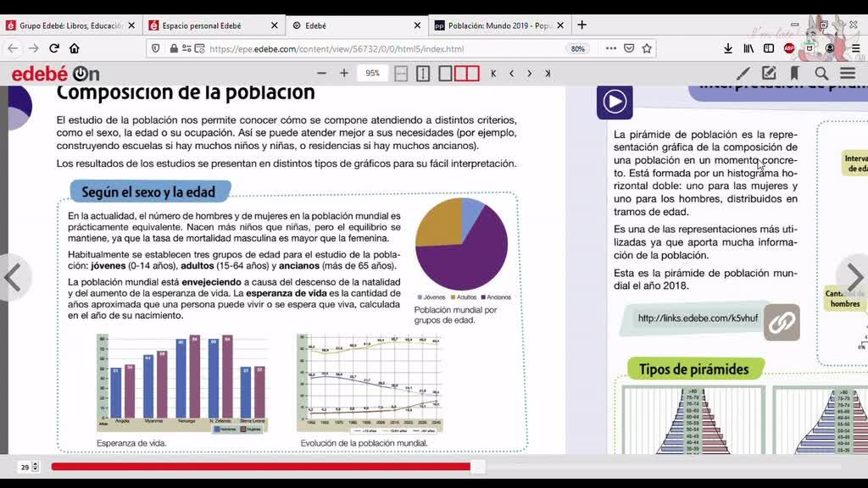The height and width of the screenshot is (488, 868).
Task: Select the 'Tipos de pirámides' heading
Action: pos(693,369)
